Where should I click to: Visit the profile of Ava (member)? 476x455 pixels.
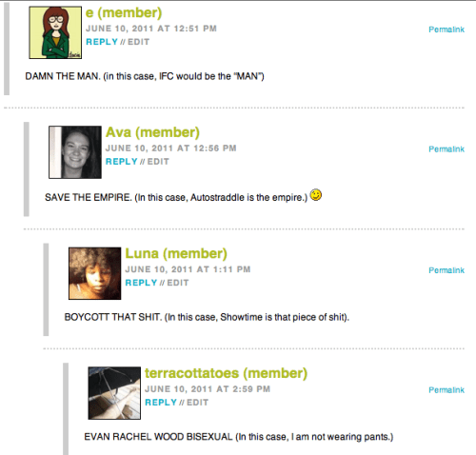click(152, 132)
